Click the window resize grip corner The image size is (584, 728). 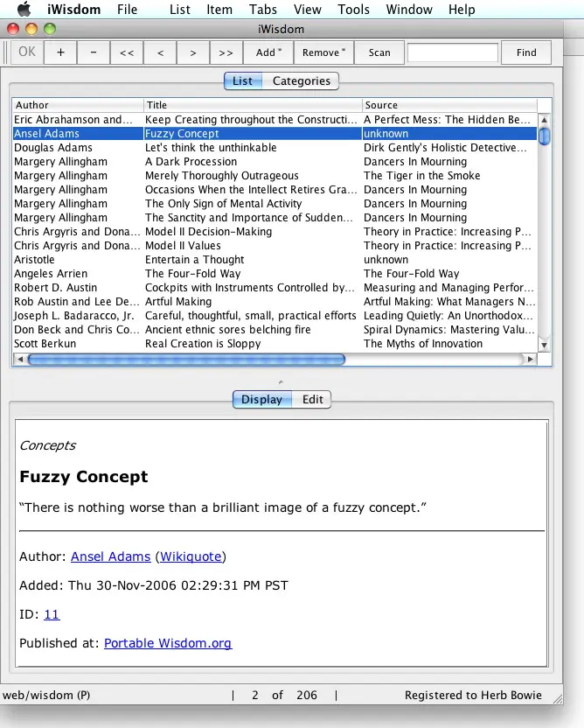click(558, 698)
